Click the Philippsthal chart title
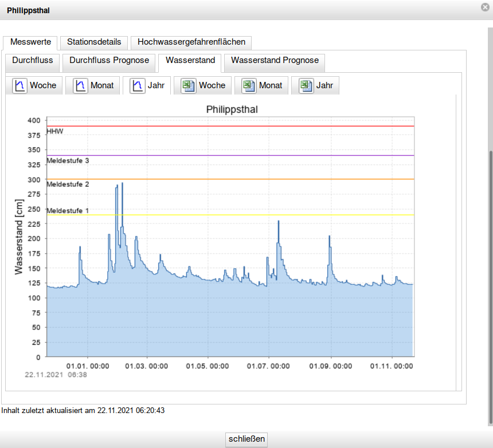Screen dimensions: 493x448 (232, 109)
